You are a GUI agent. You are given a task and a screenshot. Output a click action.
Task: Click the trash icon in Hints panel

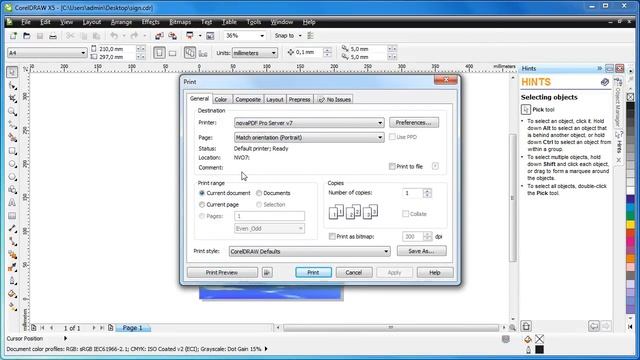[x=526, y=326]
